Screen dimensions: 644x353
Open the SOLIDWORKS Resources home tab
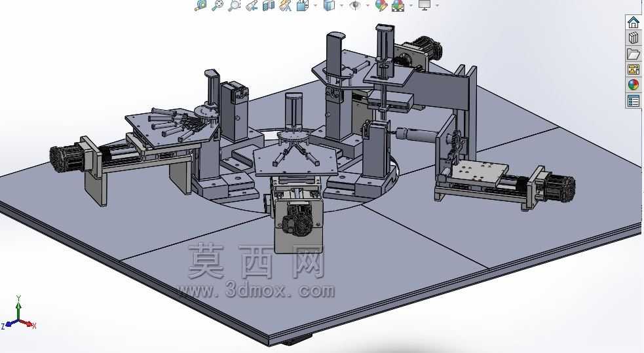[x=634, y=22]
